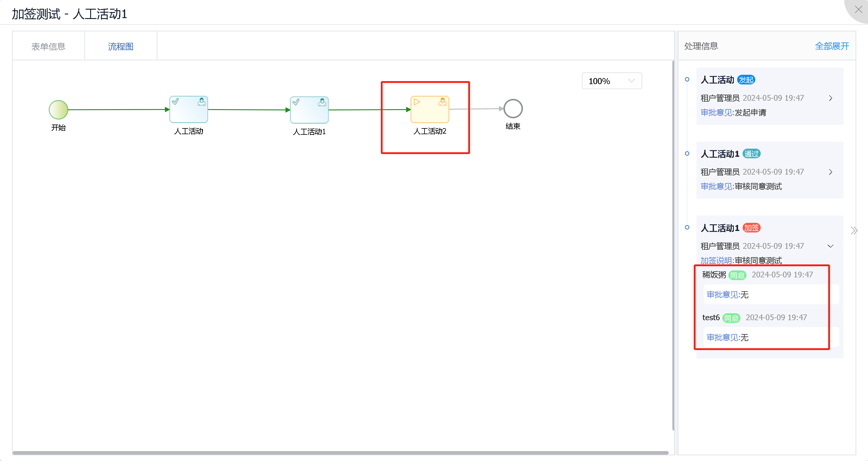This screenshot has width=868, height=461.
Task: Collapse side panel with double-chevron icon
Action: coord(854,230)
